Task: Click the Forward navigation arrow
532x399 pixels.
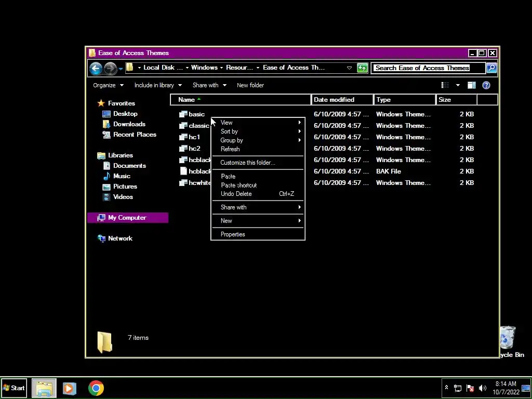Action: pyautogui.click(x=110, y=68)
